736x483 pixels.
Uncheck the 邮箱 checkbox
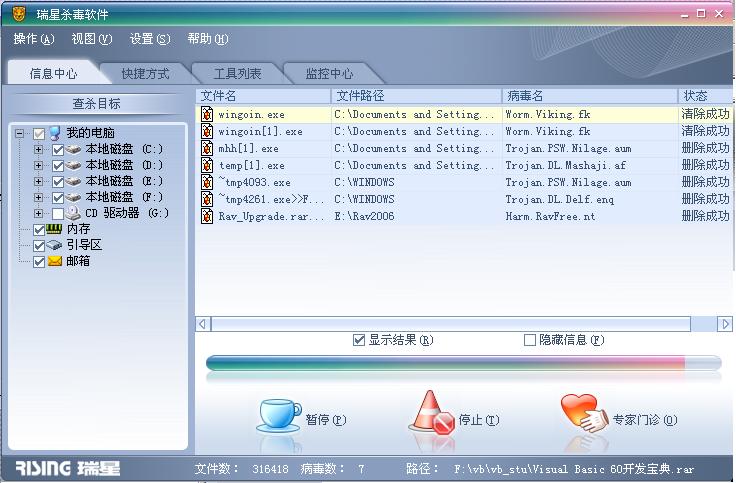point(39,262)
